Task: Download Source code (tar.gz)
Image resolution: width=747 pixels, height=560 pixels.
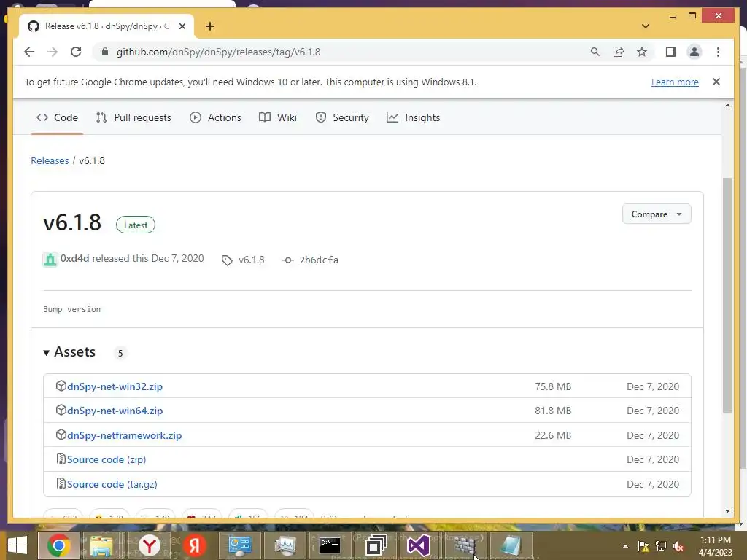Action: 112,484
